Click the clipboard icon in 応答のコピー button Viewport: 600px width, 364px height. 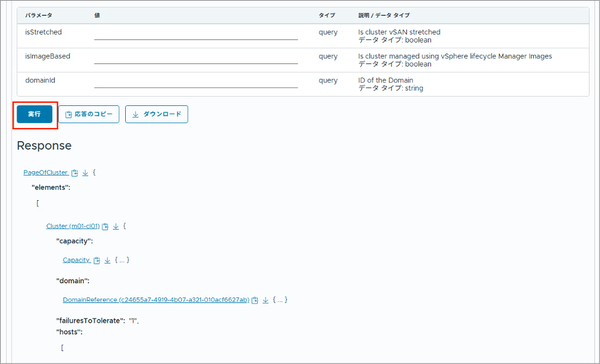68,115
